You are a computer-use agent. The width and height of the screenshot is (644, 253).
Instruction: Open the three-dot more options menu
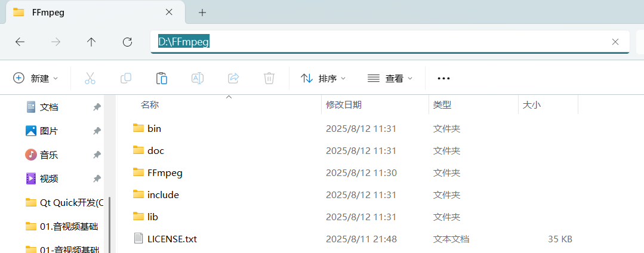click(x=443, y=78)
